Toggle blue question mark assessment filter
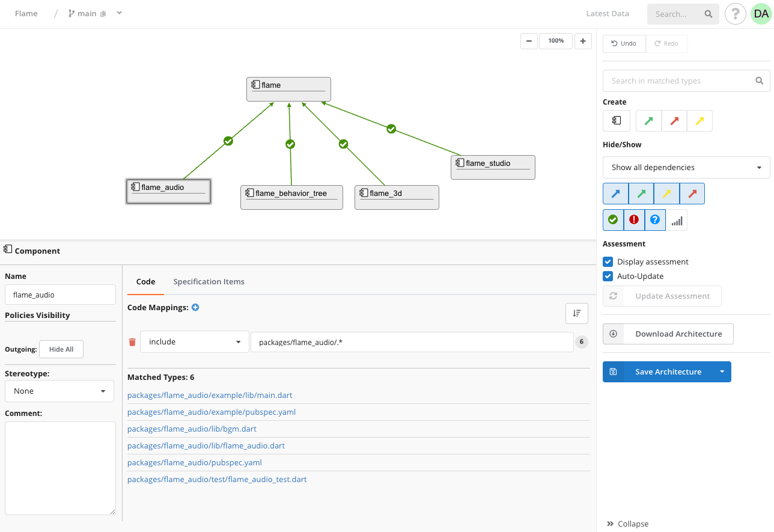774x532 pixels. coord(655,220)
